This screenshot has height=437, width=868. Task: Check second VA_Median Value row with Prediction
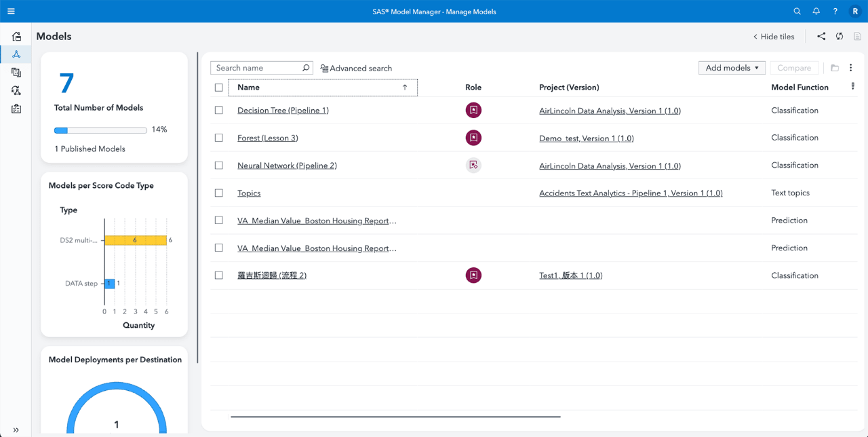[218, 248]
